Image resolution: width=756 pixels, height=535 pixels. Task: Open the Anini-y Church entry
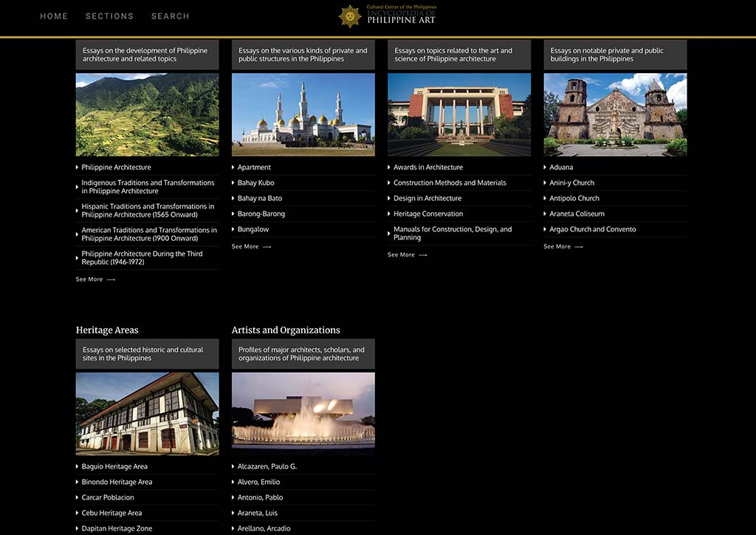[x=570, y=183]
